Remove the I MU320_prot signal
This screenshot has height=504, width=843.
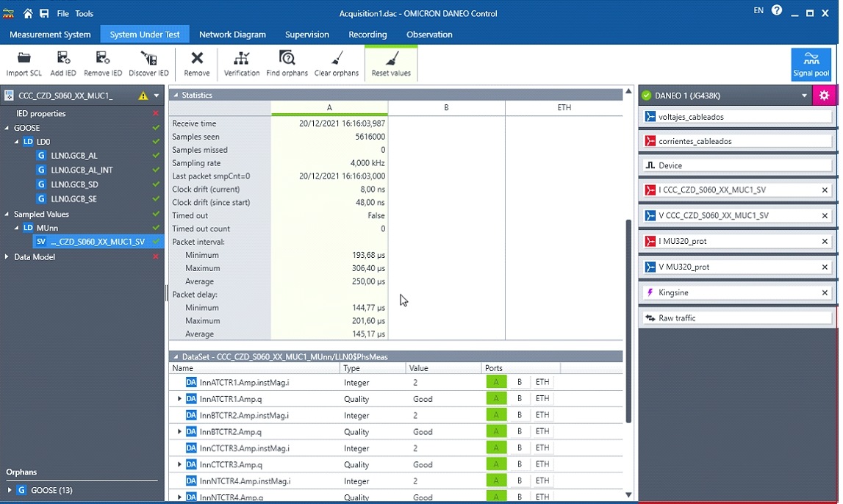click(x=825, y=242)
